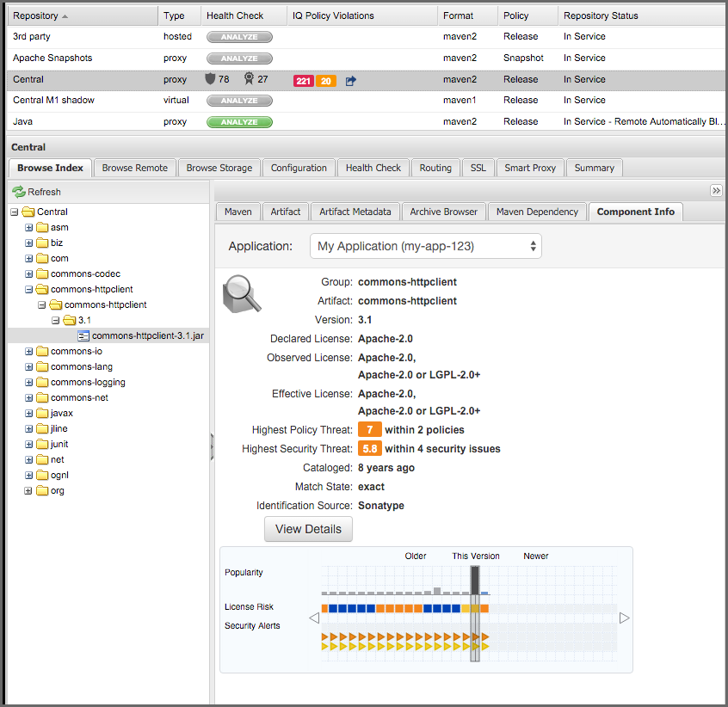The height and width of the screenshot is (707, 728).
Task: Click the newer version blue popularity bar
Action: (x=484, y=593)
